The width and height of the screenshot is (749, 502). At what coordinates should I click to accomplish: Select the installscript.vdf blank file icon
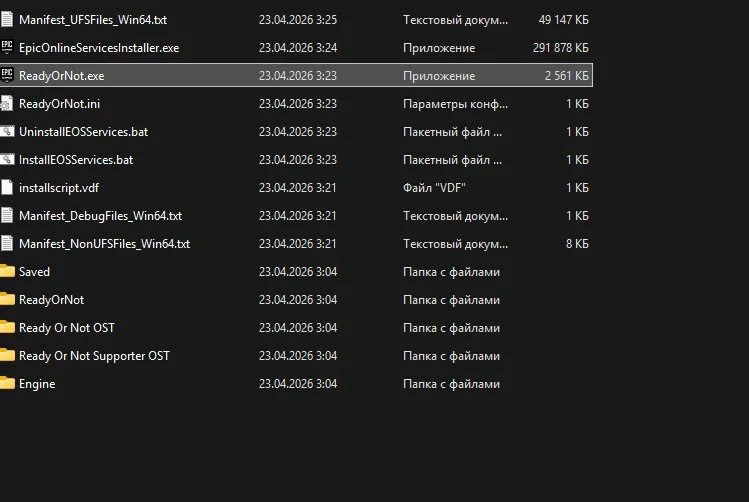coord(7,187)
